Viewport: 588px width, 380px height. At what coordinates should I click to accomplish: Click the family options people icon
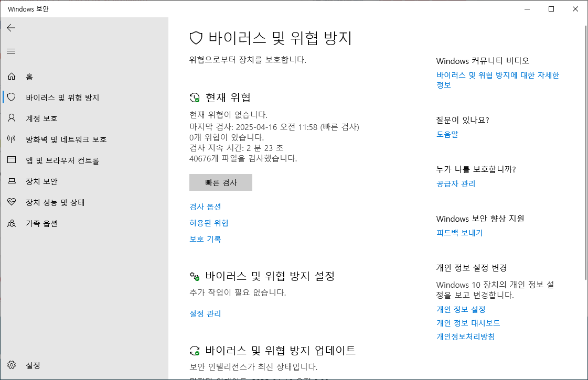pos(12,223)
